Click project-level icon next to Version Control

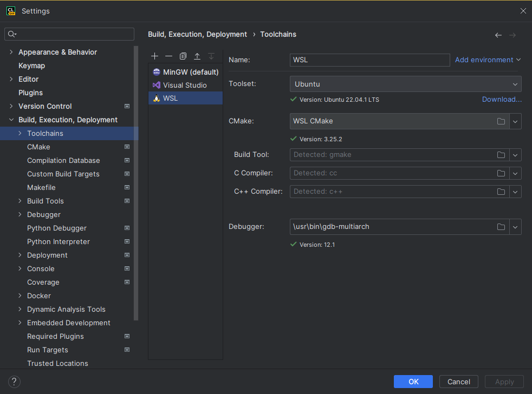127,106
